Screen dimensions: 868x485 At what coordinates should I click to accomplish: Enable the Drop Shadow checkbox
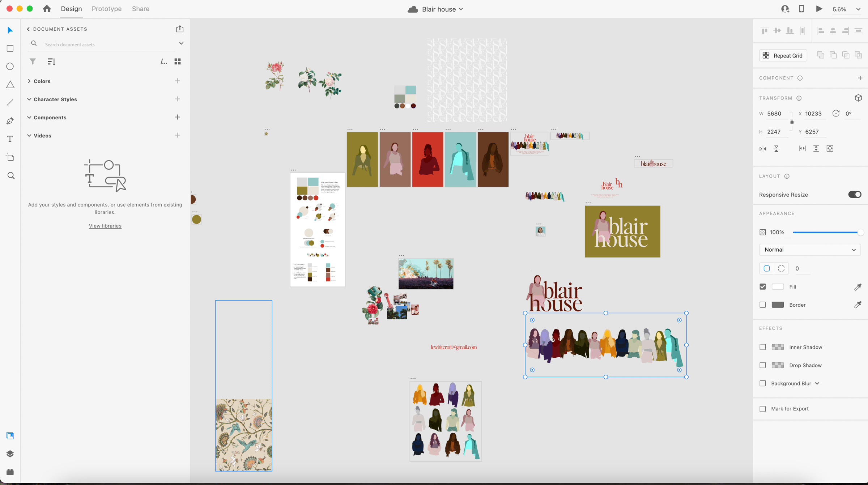tap(763, 365)
